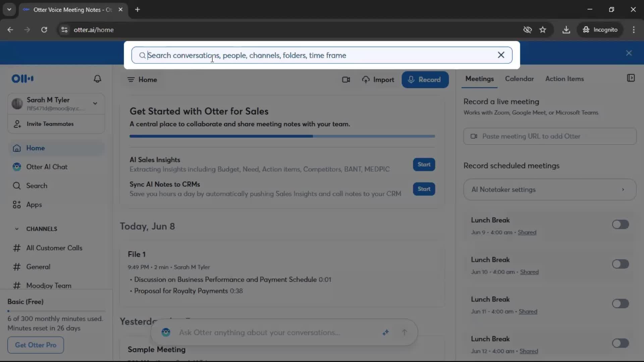Screen dimensions: 644x362
Task: Toggle Lunch Break Jun 9 recording
Action: click(620, 225)
